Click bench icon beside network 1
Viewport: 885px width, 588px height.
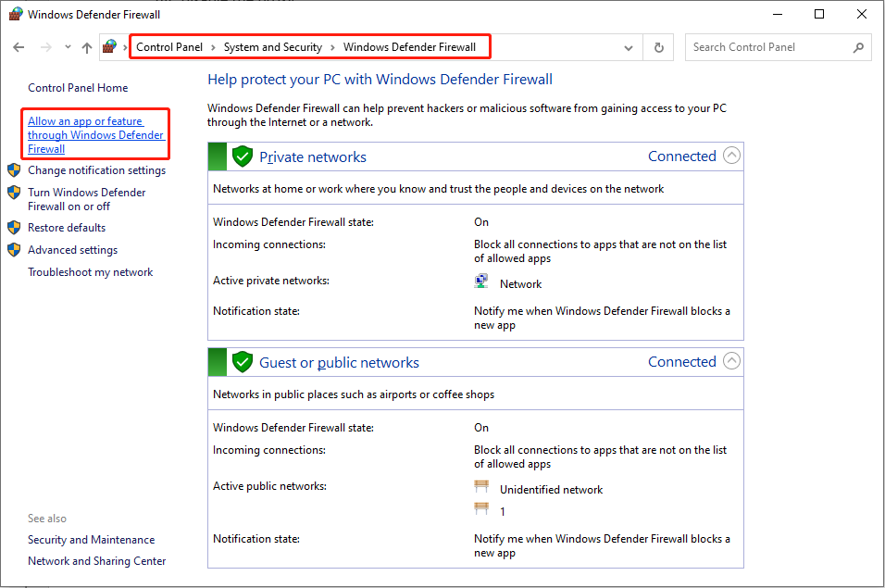point(481,508)
